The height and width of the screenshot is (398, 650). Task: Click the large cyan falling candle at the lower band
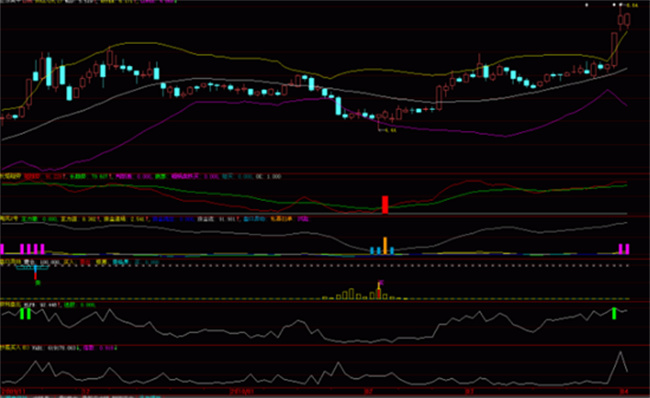click(x=338, y=106)
